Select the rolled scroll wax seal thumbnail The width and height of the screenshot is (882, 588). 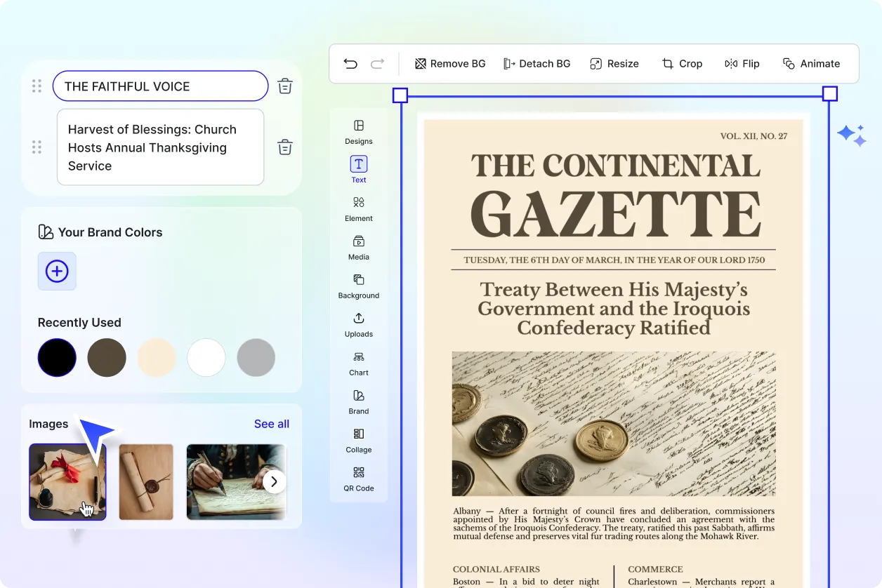(x=146, y=482)
